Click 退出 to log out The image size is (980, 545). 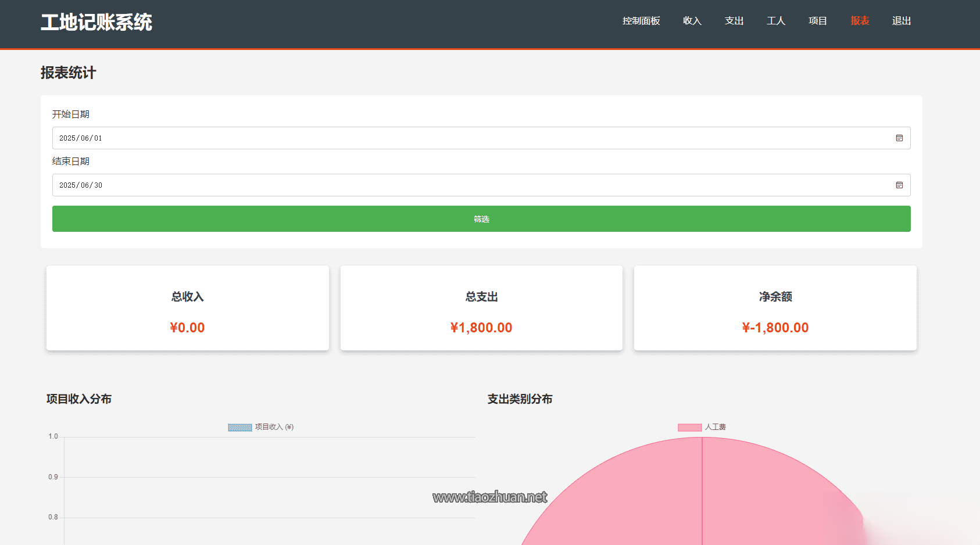pos(902,21)
